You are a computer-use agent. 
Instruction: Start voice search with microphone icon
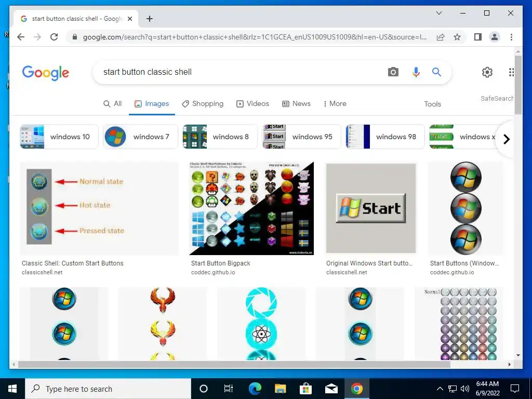coord(416,72)
